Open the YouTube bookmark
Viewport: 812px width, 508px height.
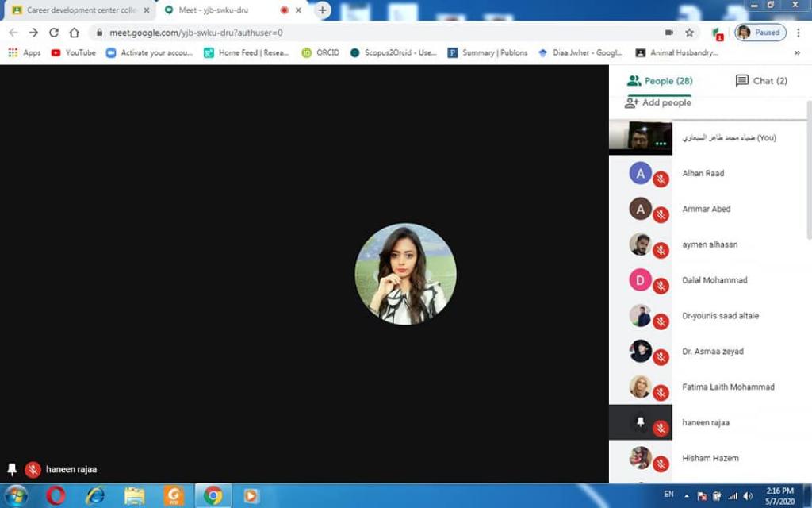coord(73,52)
